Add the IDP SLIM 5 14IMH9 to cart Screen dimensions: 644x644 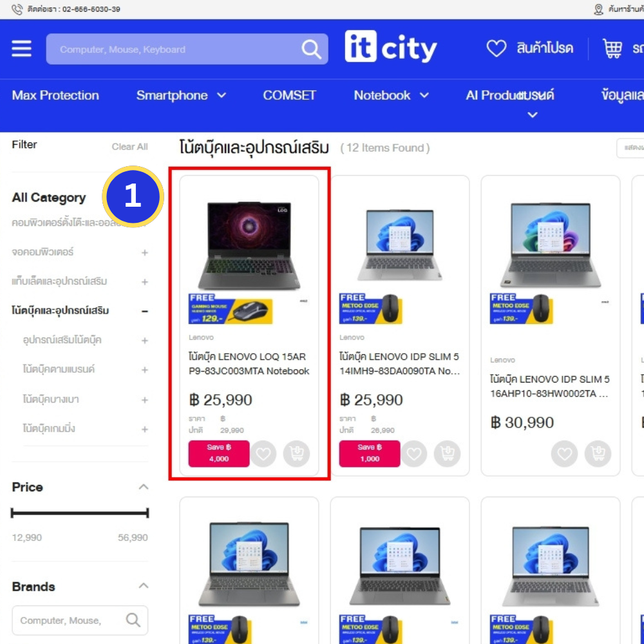448,453
